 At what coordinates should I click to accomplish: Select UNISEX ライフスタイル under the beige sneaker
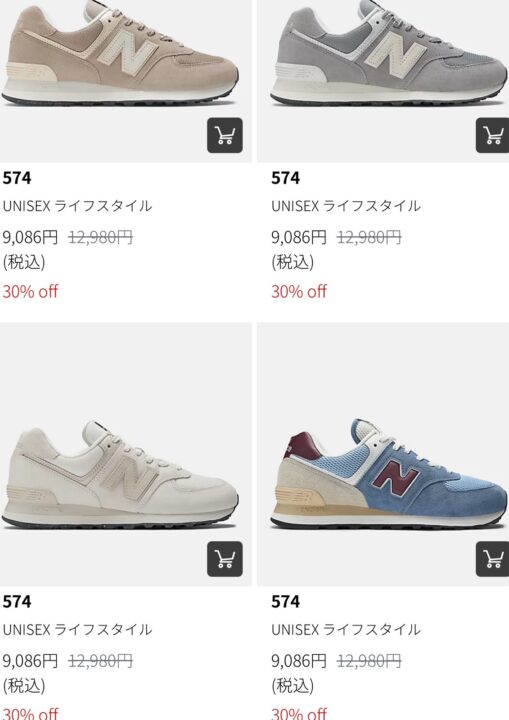77,206
